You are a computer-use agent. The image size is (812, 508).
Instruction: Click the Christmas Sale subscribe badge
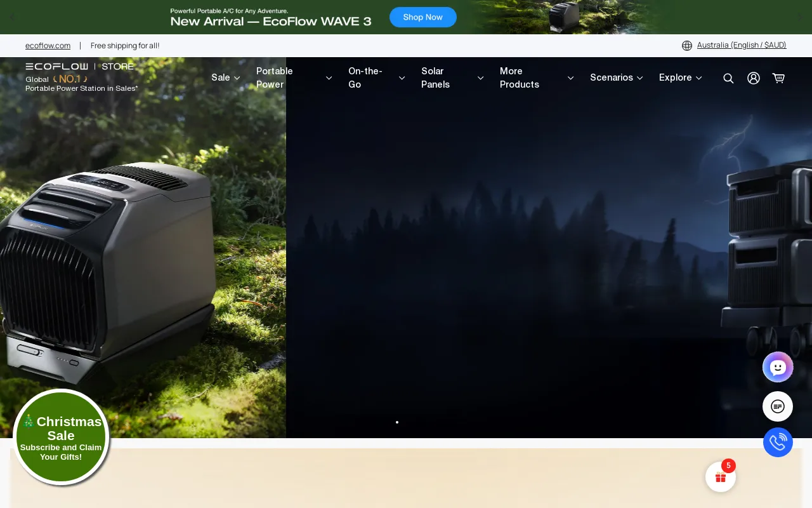click(x=61, y=437)
